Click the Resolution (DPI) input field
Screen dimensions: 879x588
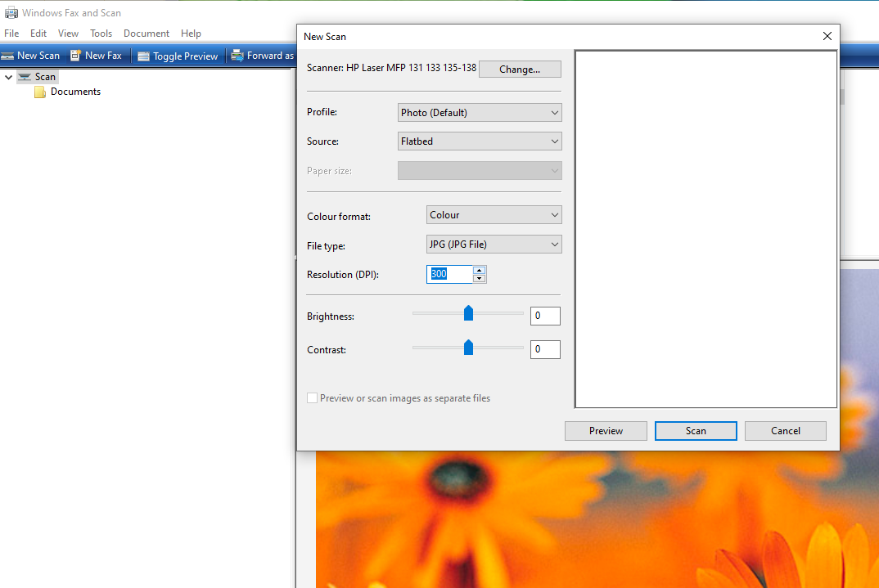[x=449, y=275]
